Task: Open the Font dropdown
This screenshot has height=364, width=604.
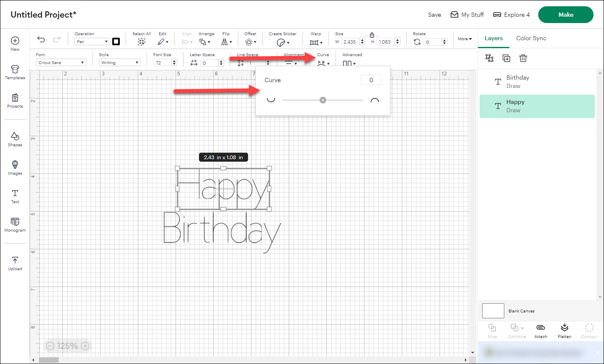Action: pos(61,62)
